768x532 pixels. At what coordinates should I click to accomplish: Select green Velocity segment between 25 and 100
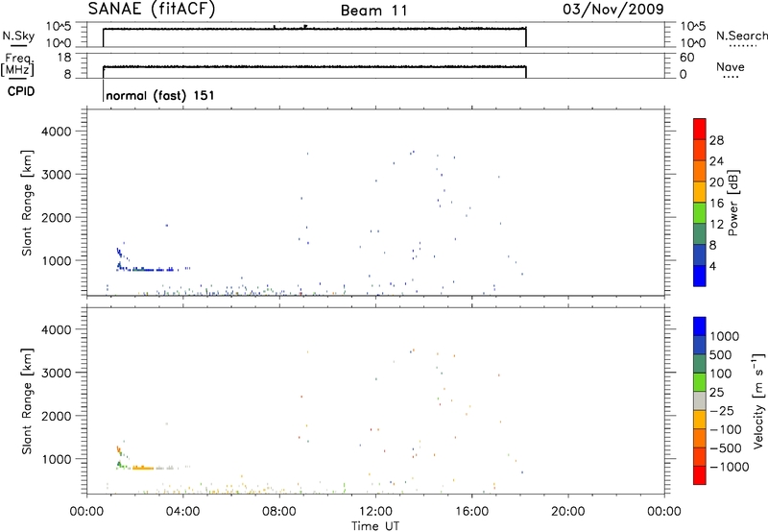pyautogui.click(x=700, y=382)
